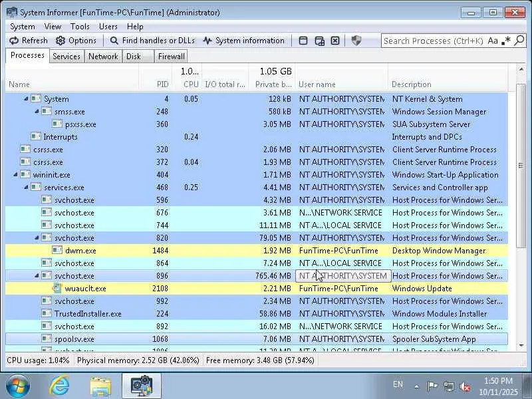The width and height of the screenshot is (532, 399).
Task: Select svchost.exe row with PID 676
Action: (x=257, y=212)
